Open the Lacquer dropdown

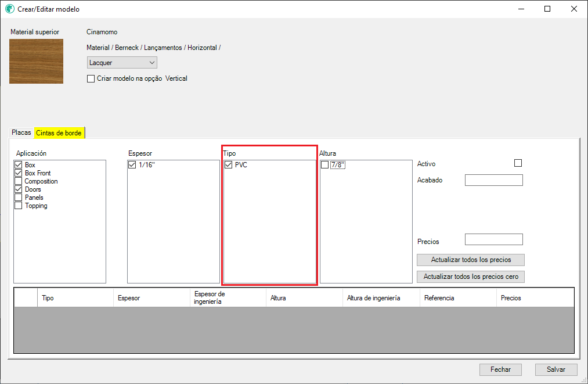tap(122, 63)
